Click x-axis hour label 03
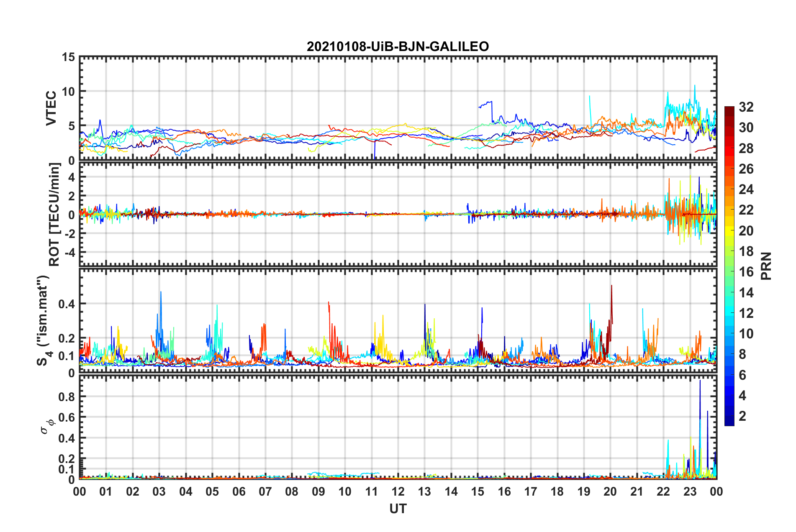 point(159,491)
